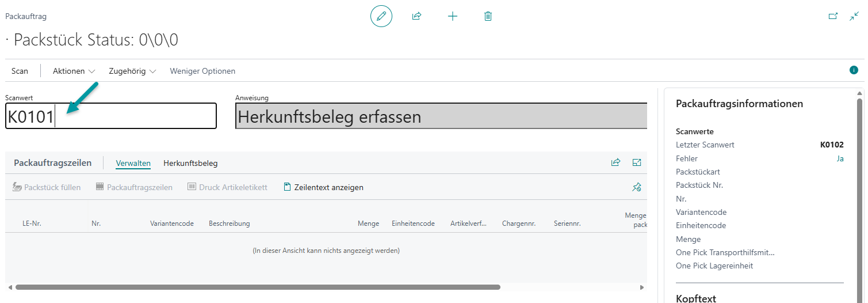
Task: Click Packauftragszeilen toolbar action
Action: (x=134, y=187)
